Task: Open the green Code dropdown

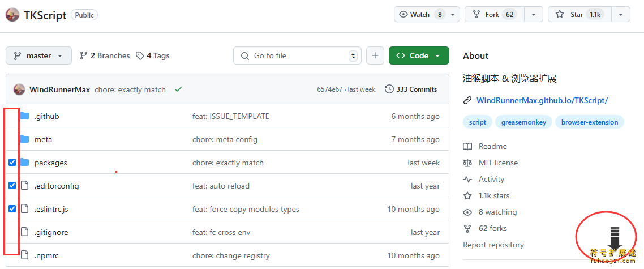Action: [x=419, y=55]
